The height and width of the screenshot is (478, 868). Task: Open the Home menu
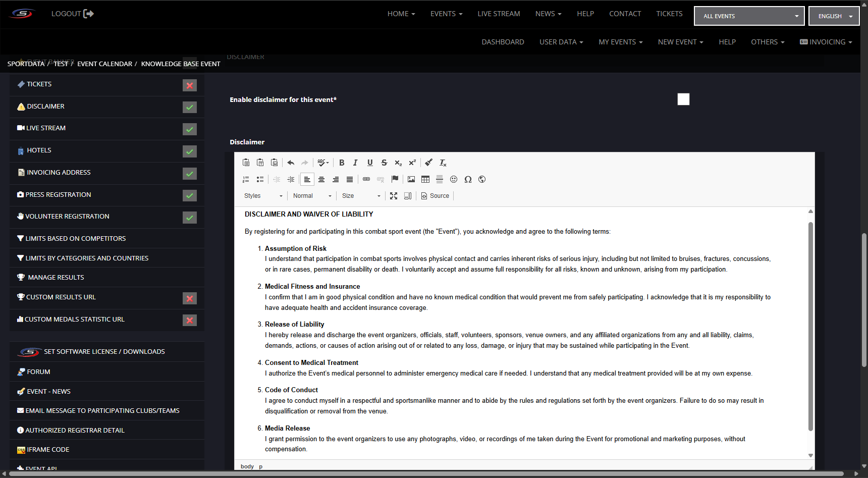click(401, 14)
